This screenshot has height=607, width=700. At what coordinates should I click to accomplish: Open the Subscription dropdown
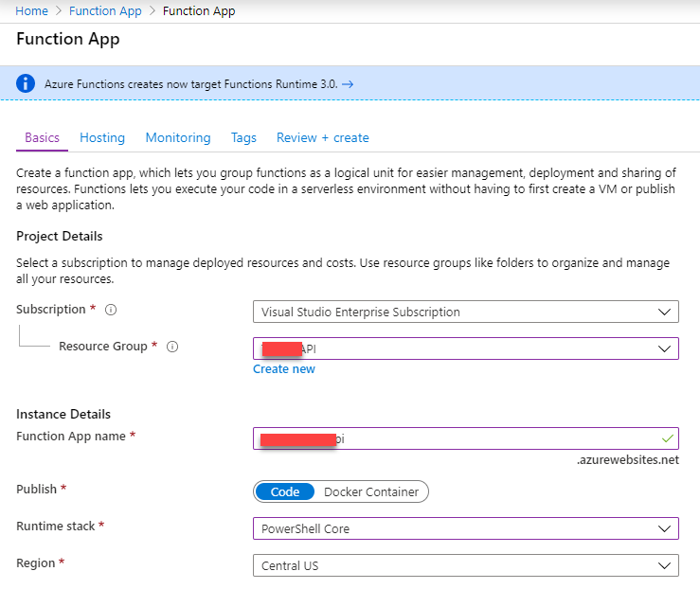coord(465,312)
